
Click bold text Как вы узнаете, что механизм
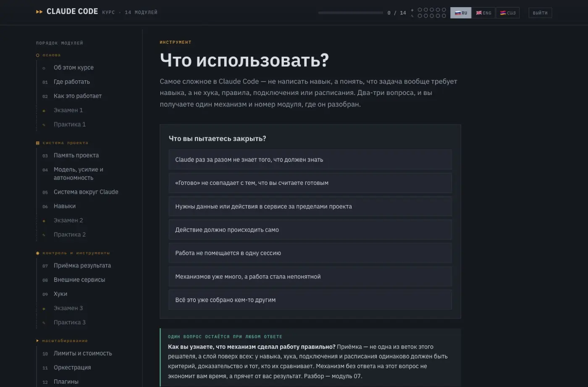[x=252, y=347]
